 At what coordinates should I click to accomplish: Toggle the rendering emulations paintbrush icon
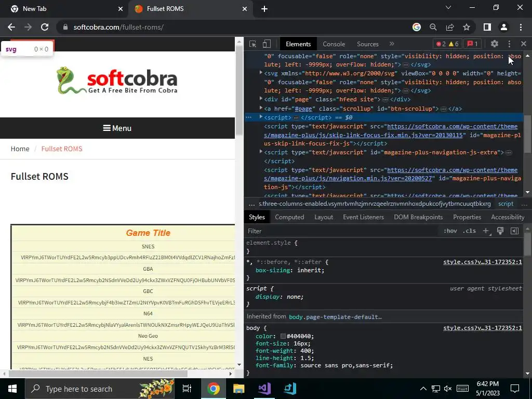point(500,231)
